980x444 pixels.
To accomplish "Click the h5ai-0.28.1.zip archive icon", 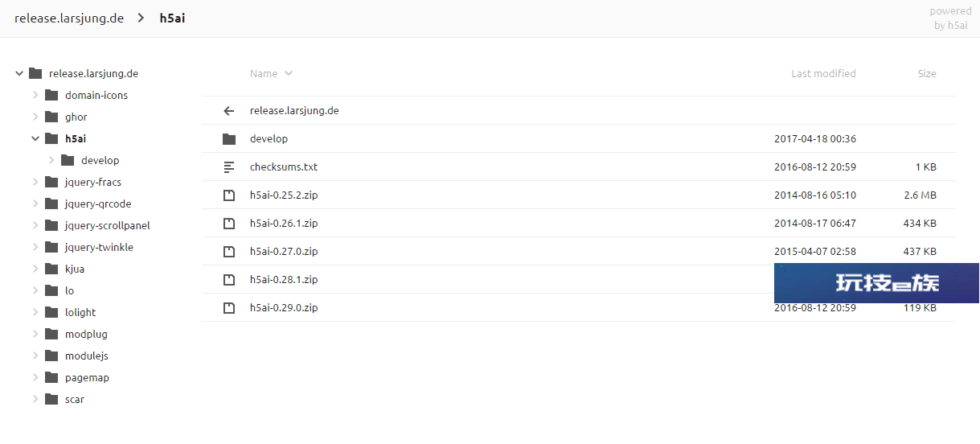I will pyautogui.click(x=229, y=280).
